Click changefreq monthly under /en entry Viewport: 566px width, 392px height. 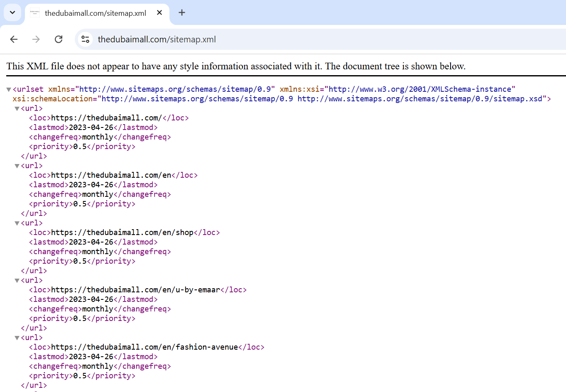click(x=98, y=194)
